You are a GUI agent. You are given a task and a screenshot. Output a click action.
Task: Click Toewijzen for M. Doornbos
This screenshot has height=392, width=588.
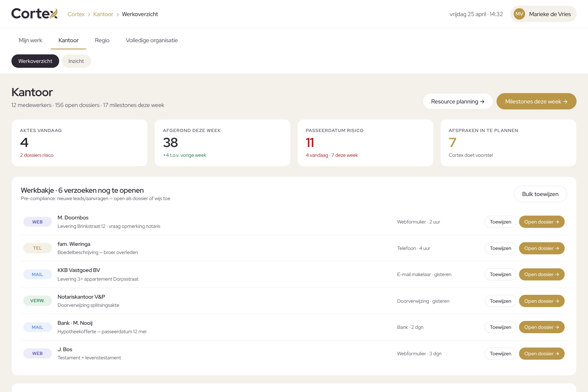(x=500, y=222)
